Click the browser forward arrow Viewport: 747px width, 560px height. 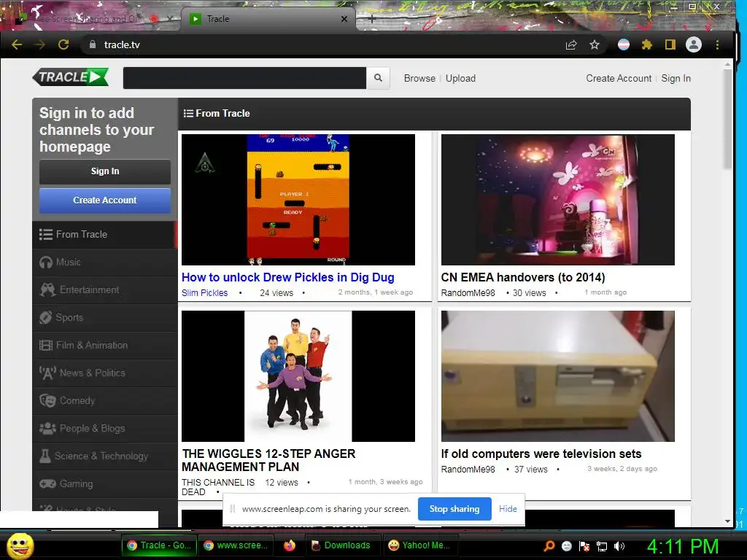click(x=40, y=44)
